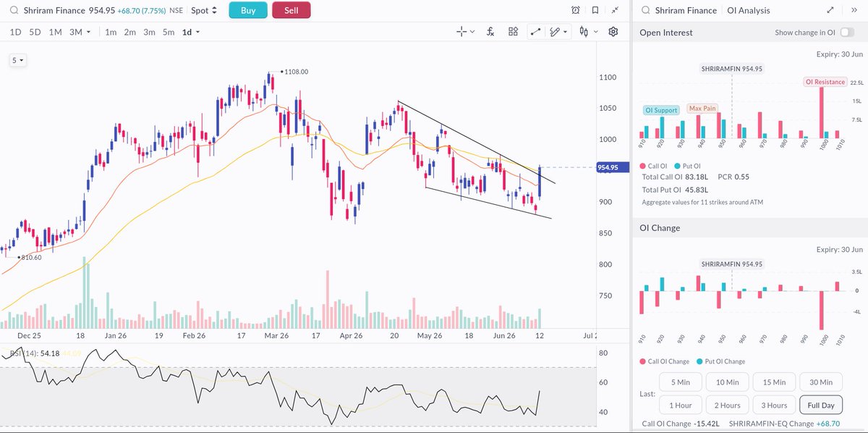Click the chart search magnifier icon
Screen dimensions: 868x433
click(x=12, y=10)
